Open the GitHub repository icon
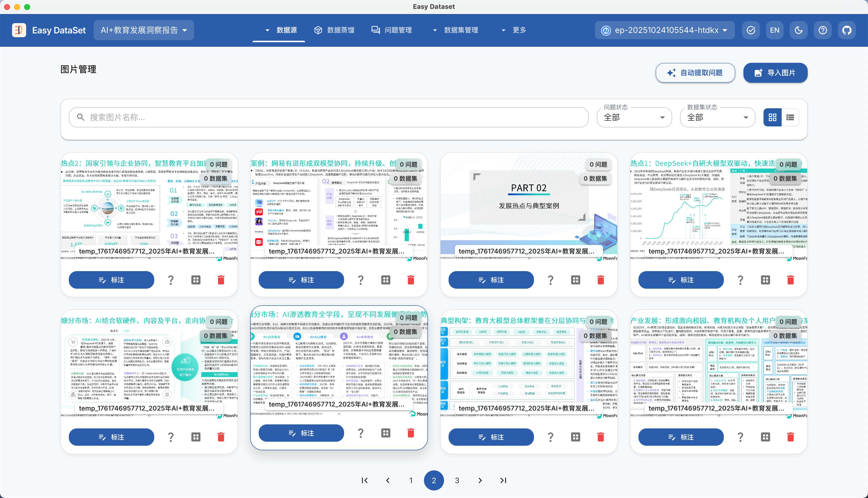 tap(846, 30)
